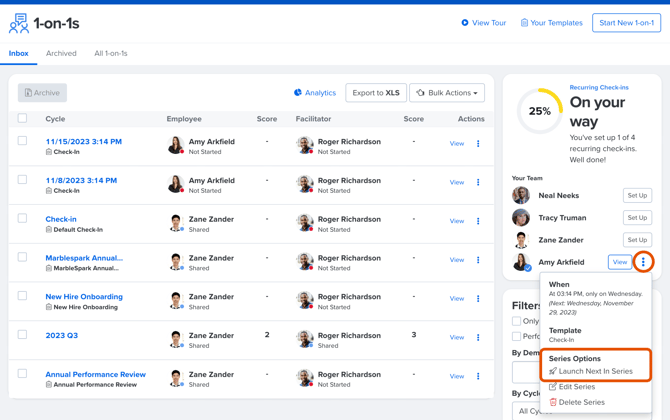The image size is (670, 420).
Task: Click the 1-on-1s people logo icon
Action: click(18, 23)
